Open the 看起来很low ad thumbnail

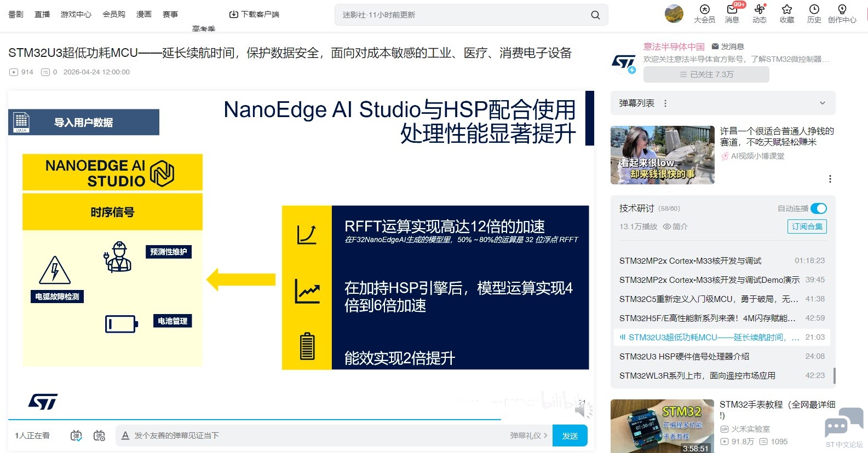pyautogui.click(x=663, y=155)
